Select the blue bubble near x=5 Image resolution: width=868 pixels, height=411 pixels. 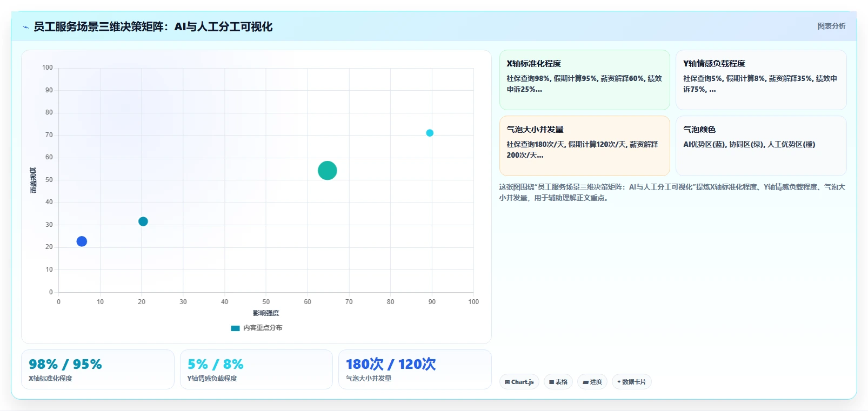[x=82, y=241]
